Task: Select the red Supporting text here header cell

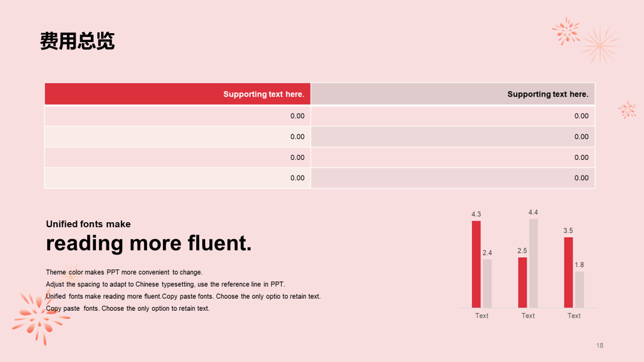Action: pyautogui.click(x=178, y=94)
